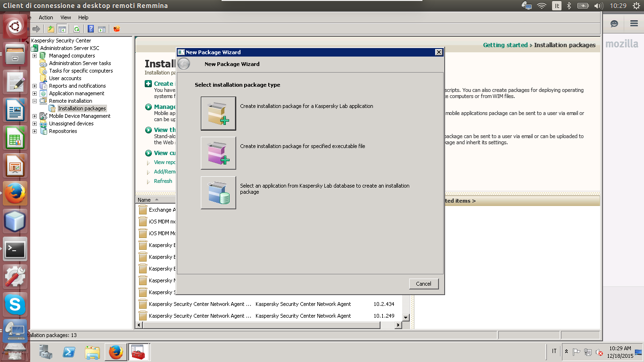
Task: Click the wizard's round back arrow button
Action: click(x=184, y=64)
